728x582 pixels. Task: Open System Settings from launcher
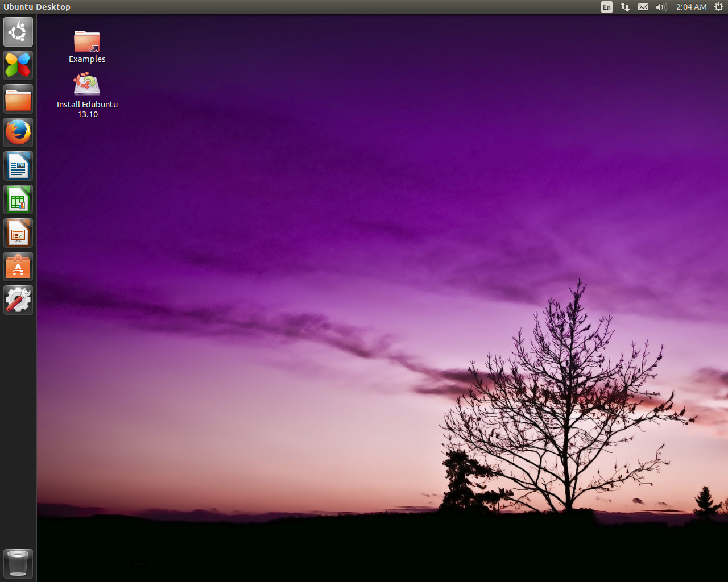[x=18, y=300]
